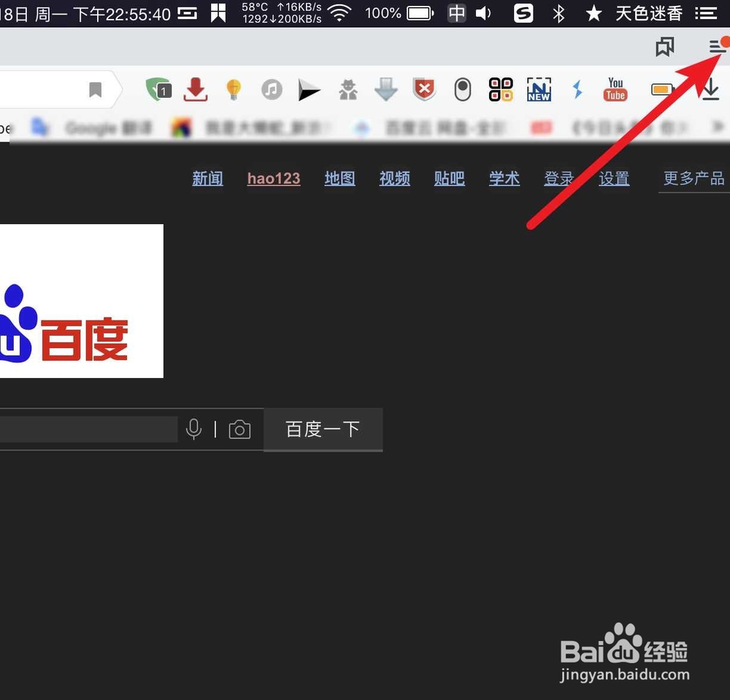This screenshot has height=700, width=730.
Task: Click the blue down-arrow extension icon
Action: tap(386, 89)
